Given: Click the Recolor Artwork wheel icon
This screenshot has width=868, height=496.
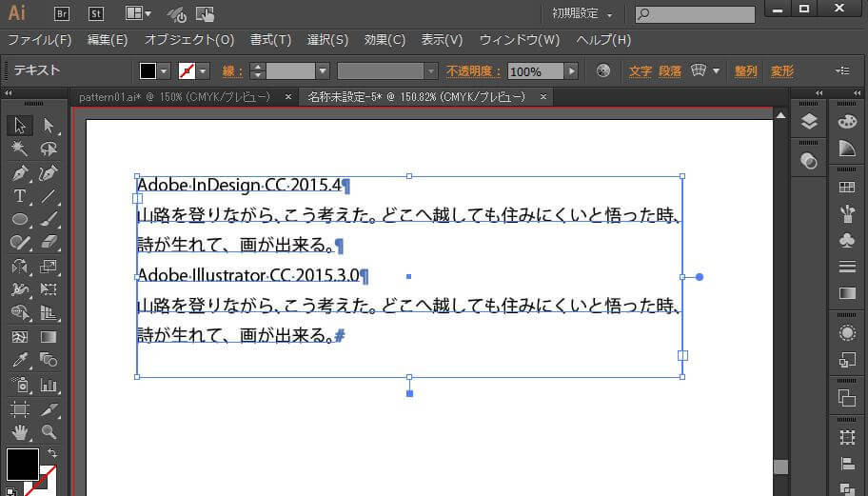Looking at the screenshot, I should pos(603,70).
